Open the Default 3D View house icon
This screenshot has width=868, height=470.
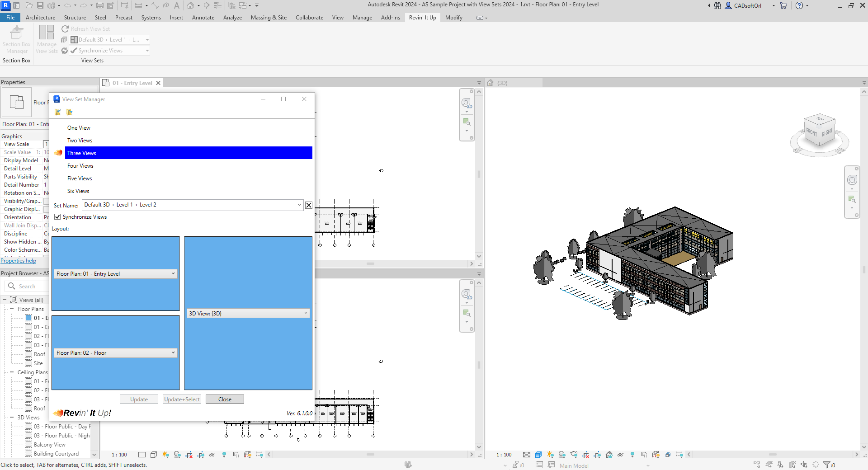tap(191, 5)
